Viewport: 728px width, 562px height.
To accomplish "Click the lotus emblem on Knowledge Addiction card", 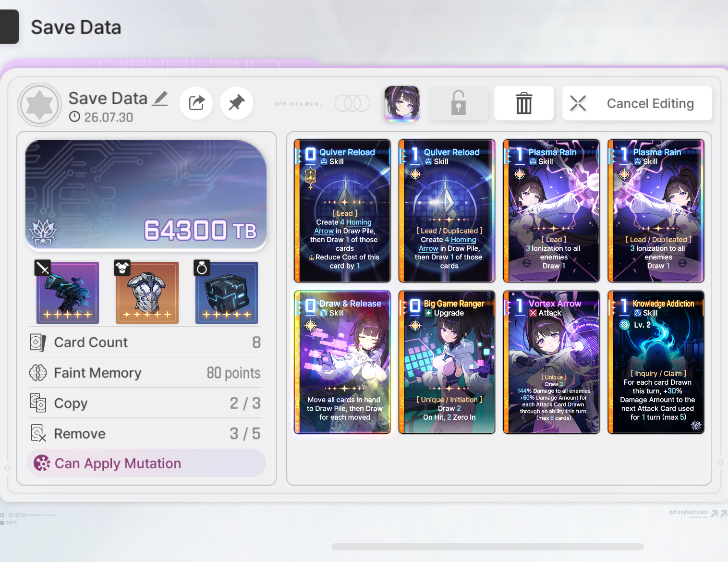I will 696,425.
